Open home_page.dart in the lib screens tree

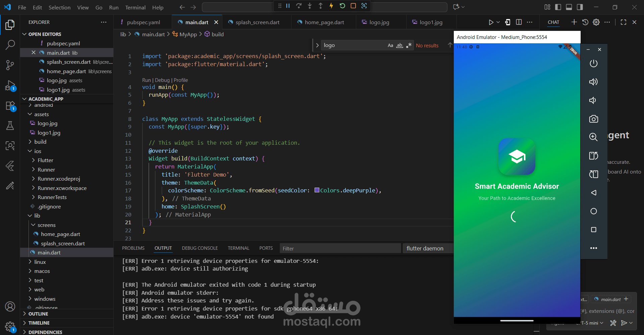tap(60, 234)
